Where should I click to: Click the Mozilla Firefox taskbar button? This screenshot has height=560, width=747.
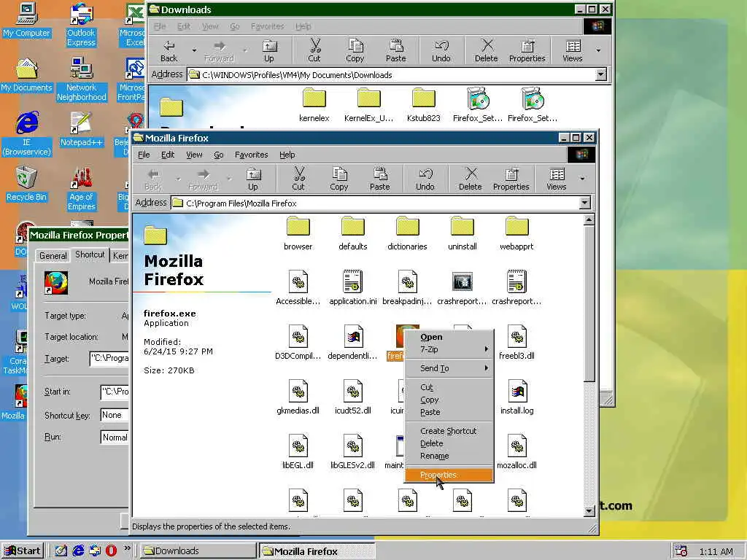(x=317, y=551)
